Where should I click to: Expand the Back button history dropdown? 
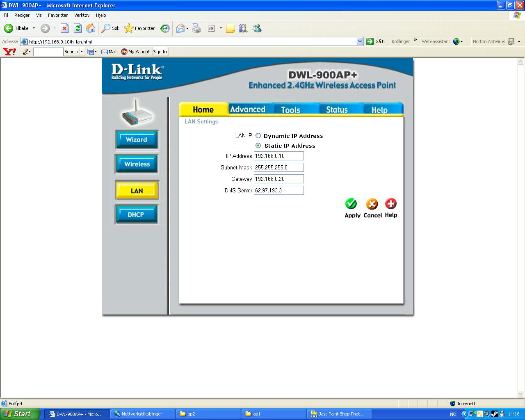[34, 28]
